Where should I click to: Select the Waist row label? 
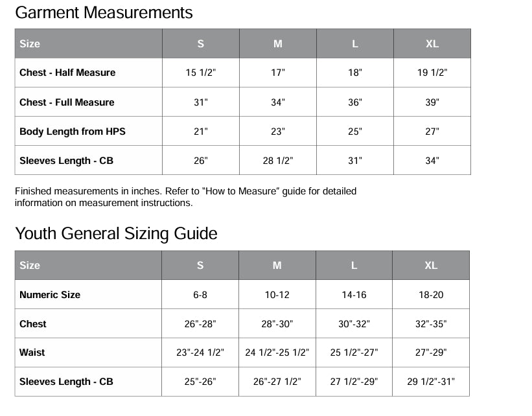click(32, 352)
